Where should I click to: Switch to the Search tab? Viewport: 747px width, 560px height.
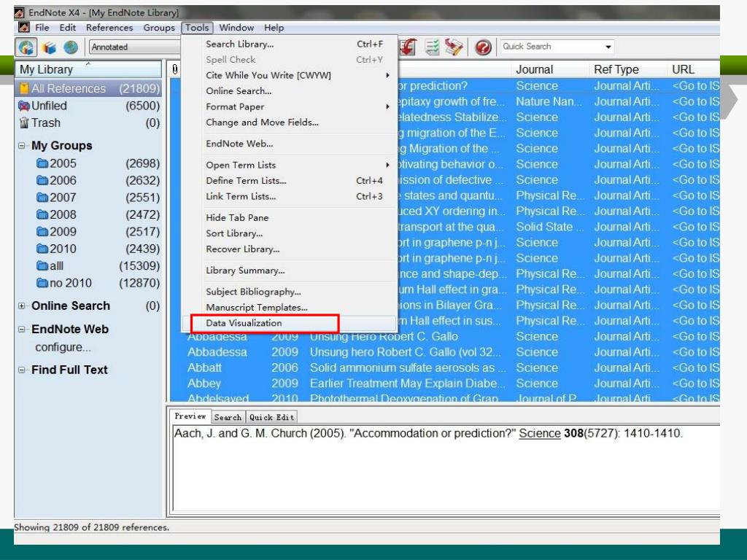pyautogui.click(x=228, y=417)
